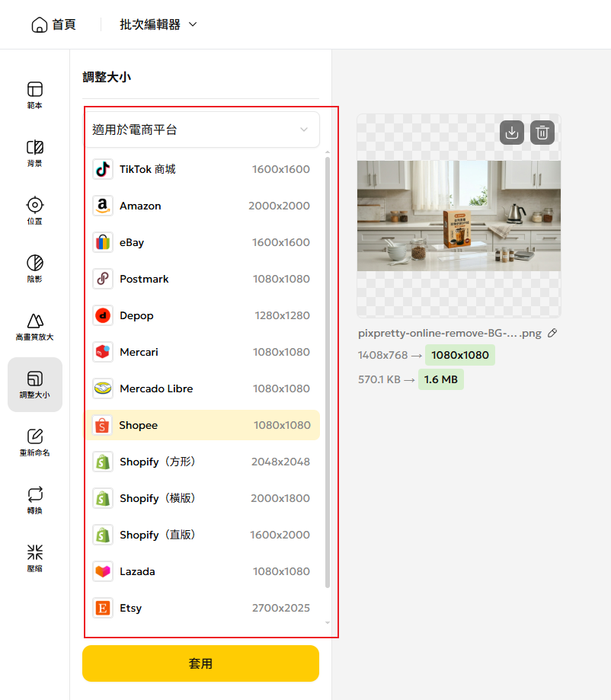Click the scrollbar down arrow in platform list
The width and height of the screenshot is (611, 700).
tap(328, 622)
